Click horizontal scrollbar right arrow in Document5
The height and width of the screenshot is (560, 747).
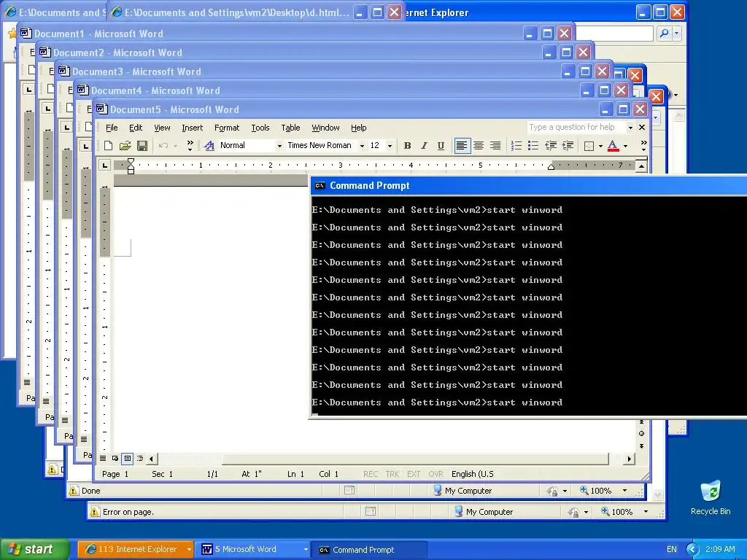point(630,459)
